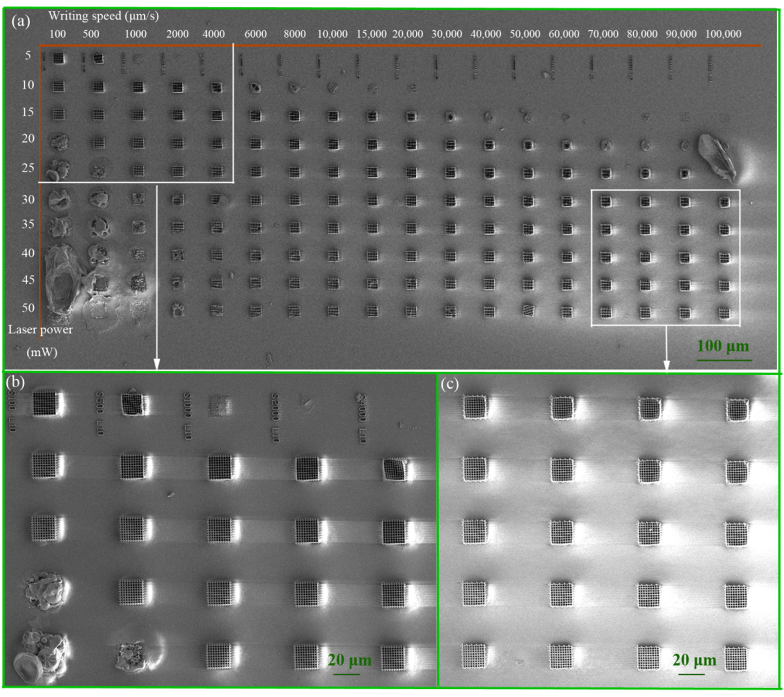Click the 'S2000 L10' vertical label in panel (b)
784x697 pixels.
coord(275,418)
